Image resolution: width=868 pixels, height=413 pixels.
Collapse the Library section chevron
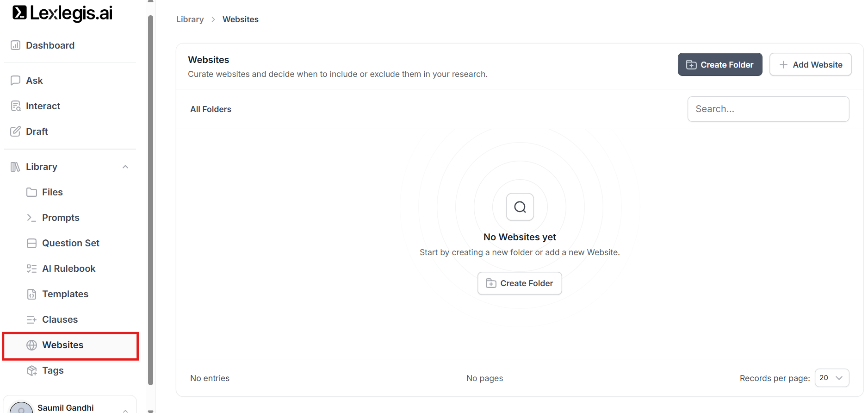pyautogui.click(x=125, y=167)
